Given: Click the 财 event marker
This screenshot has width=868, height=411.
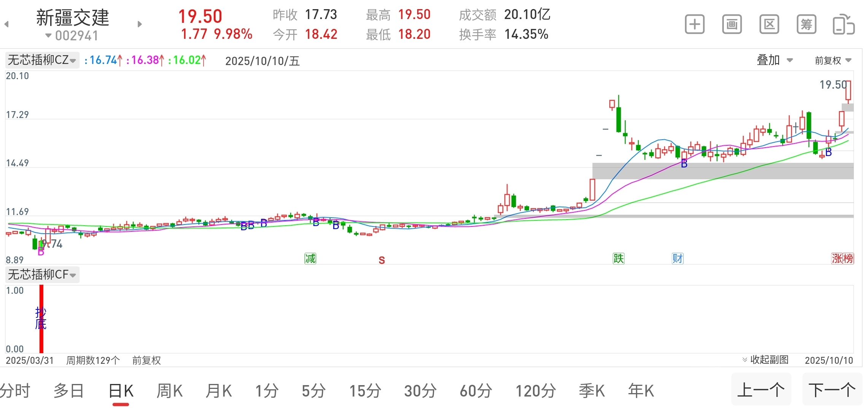Looking at the screenshot, I should pos(677,259).
